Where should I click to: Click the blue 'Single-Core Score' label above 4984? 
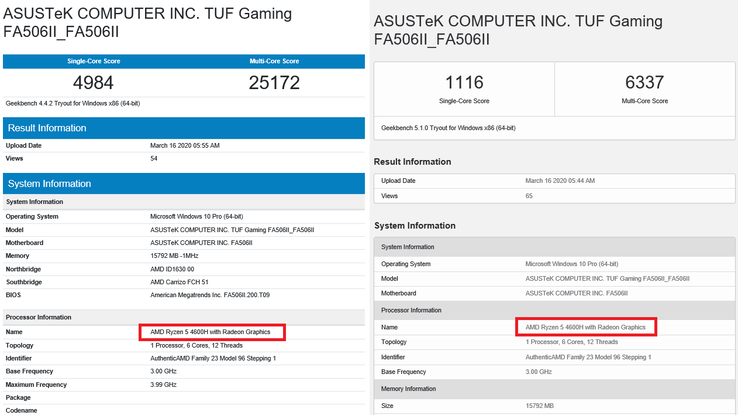[93, 61]
